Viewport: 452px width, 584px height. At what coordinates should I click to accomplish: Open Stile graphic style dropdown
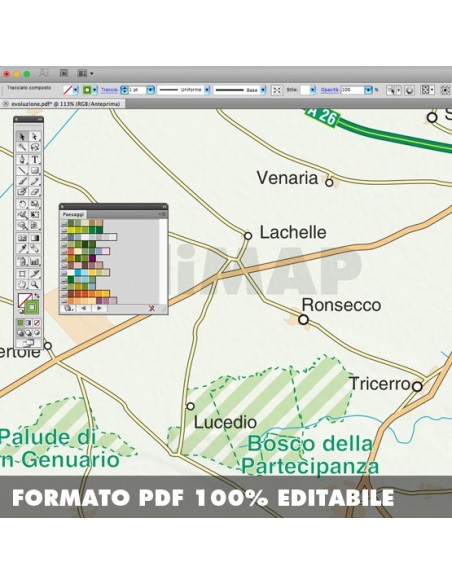312,90
